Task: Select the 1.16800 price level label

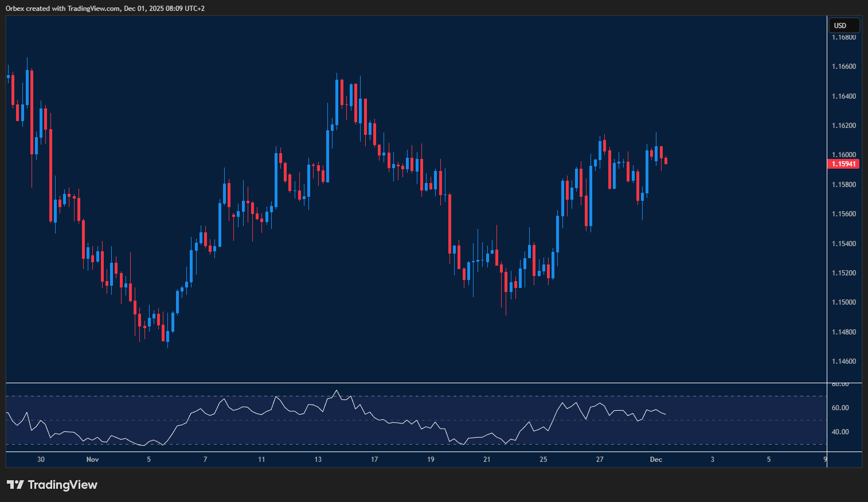Action: [843, 37]
